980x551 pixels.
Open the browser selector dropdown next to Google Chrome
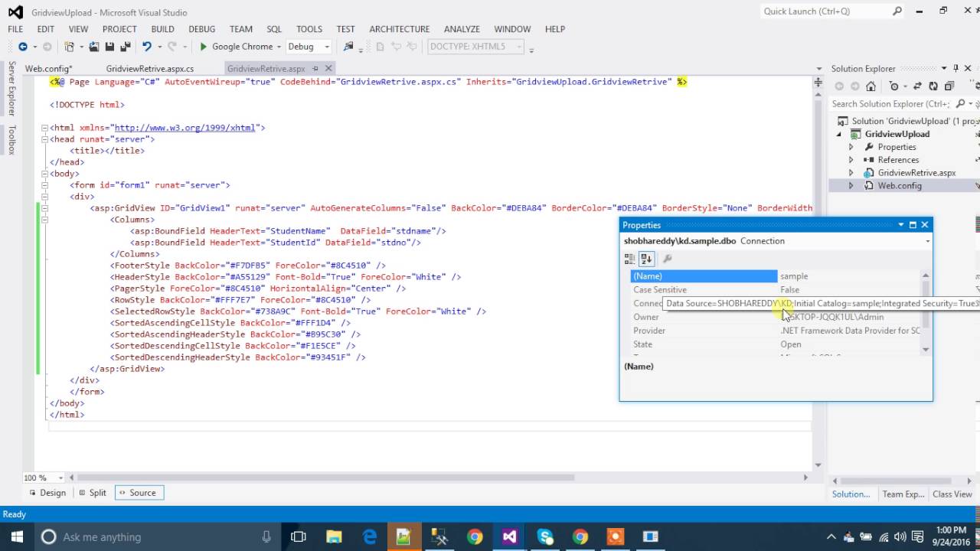click(279, 47)
